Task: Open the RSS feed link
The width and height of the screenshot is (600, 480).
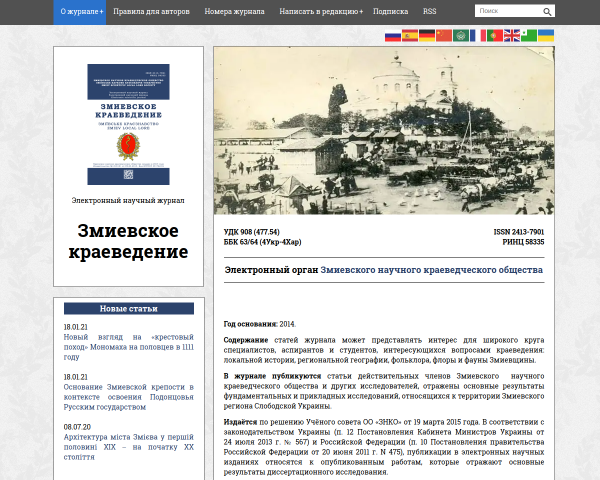Action: point(429,12)
